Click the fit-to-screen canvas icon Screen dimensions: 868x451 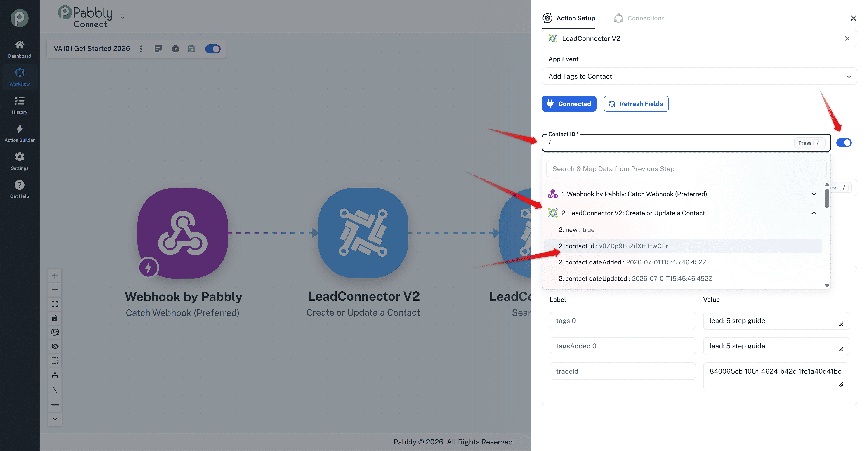(55, 304)
